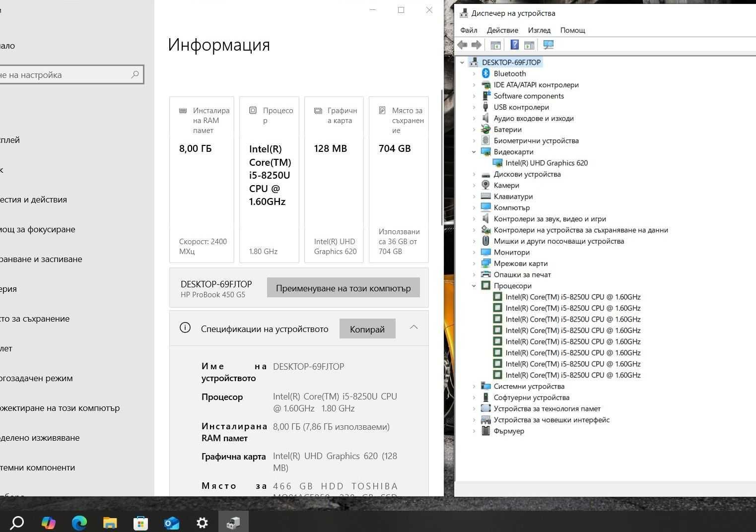
Task: Select the first i5-8250U processor entry
Action: [573, 297]
